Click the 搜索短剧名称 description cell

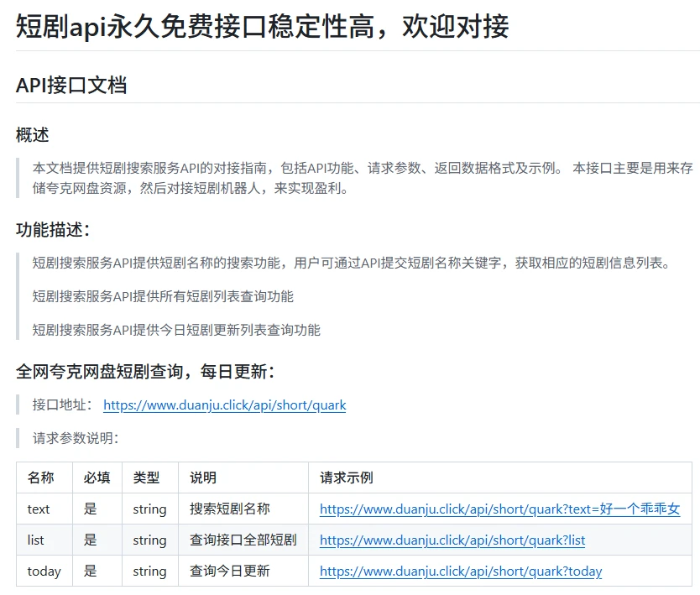[x=230, y=509]
